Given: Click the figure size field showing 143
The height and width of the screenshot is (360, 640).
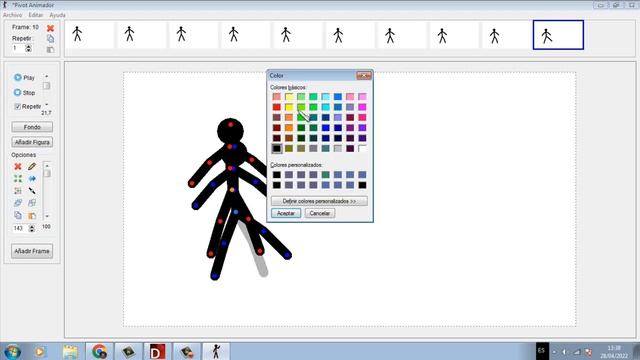Looking at the screenshot, I should [x=20, y=229].
